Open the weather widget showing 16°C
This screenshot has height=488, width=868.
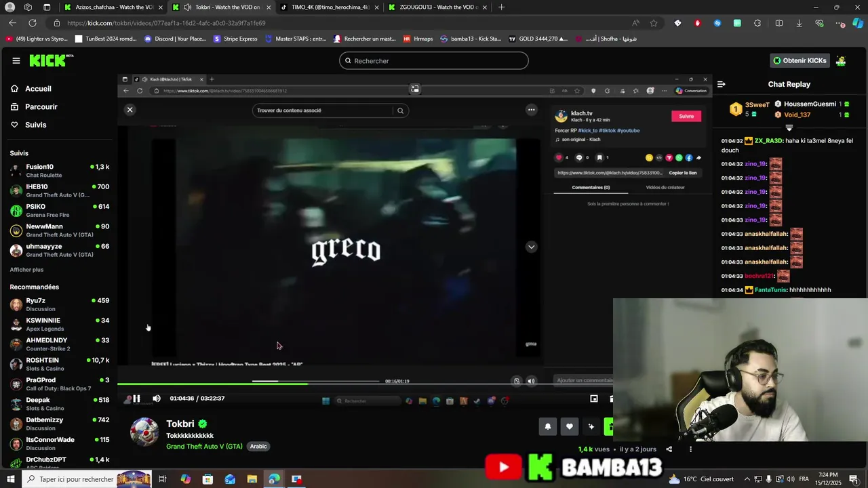(701, 479)
